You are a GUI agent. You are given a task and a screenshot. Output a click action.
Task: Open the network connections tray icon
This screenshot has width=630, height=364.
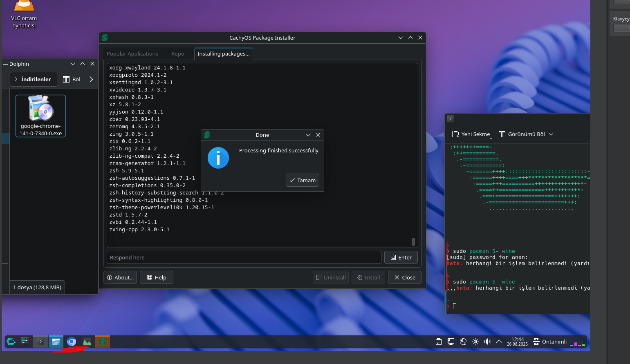tap(451, 342)
